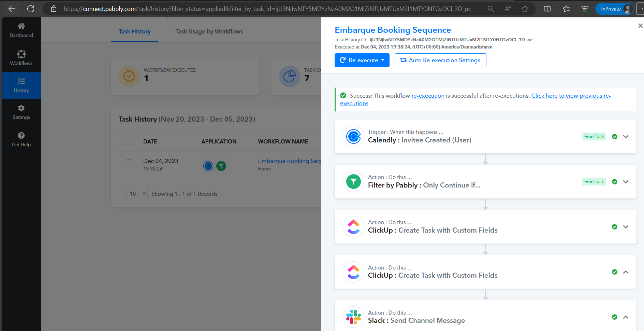
Task: Click the success checkmark on Slack step
Action: pos(615,317)
